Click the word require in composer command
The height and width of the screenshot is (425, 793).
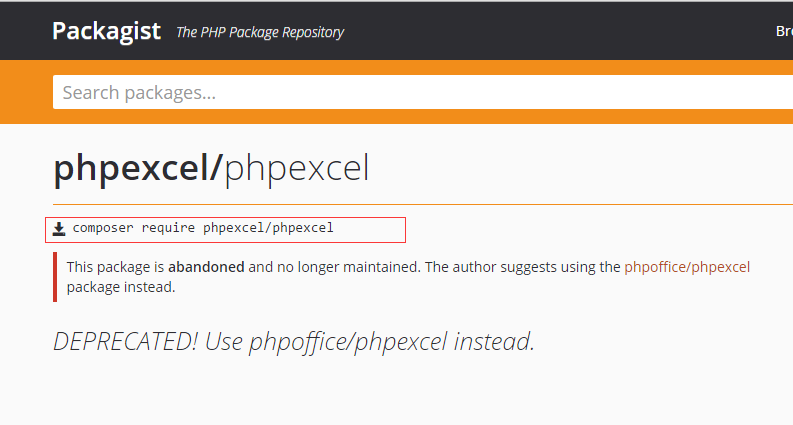pyautogui.click(x=168, y=228)
